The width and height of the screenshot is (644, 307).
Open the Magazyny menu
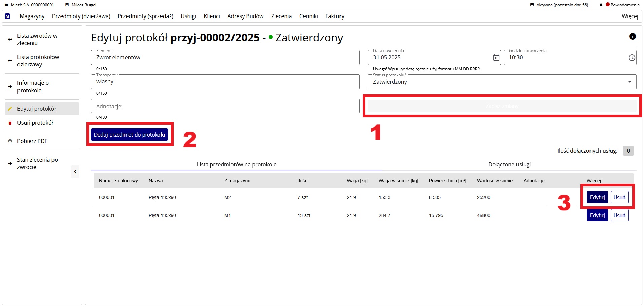pos(32,16)
